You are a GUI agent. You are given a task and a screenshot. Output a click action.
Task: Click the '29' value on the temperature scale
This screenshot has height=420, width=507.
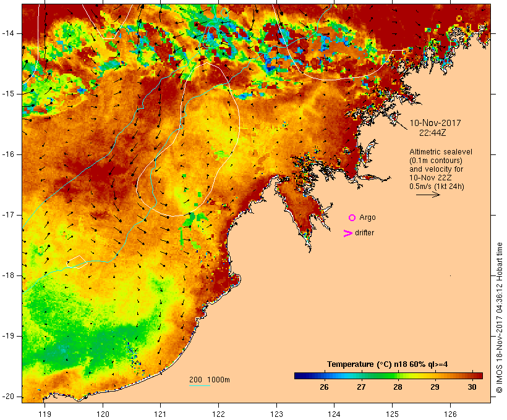435,387
